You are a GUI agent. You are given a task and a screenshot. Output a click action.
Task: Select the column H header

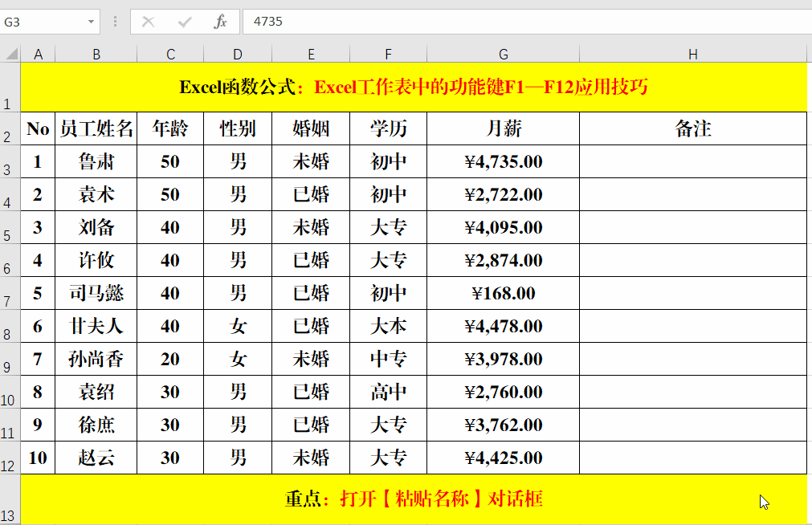(x=693, y=54)
